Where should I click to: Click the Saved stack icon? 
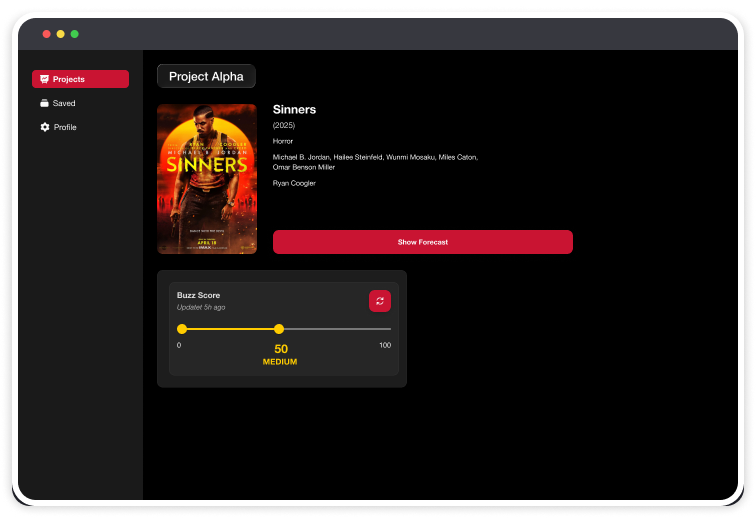[44, 103]
